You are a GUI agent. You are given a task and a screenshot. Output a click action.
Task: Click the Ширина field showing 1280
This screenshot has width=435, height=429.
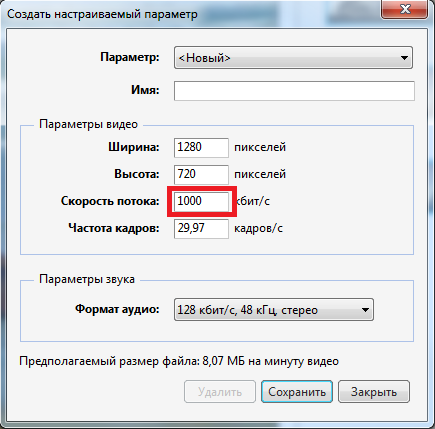tap(201, 148)
